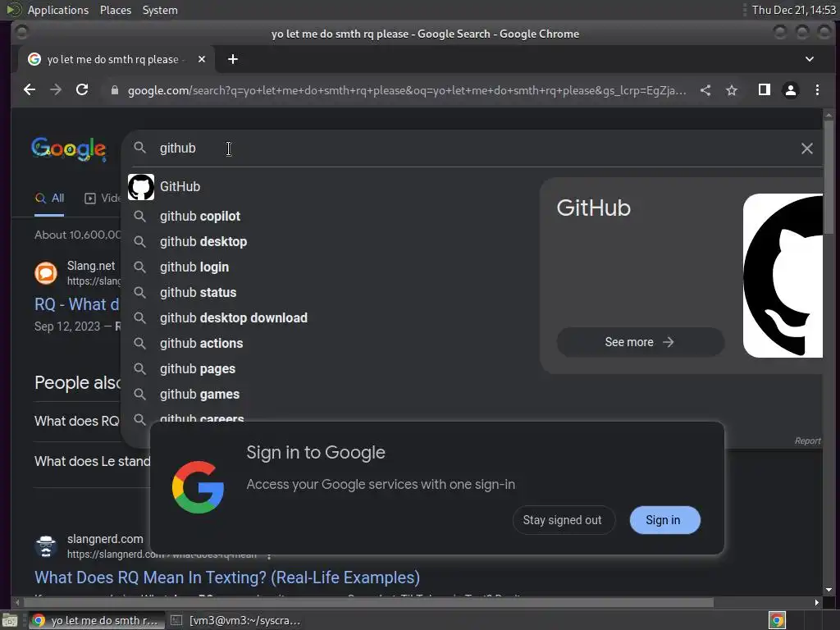Switch to the 'All' results tab

point(49,199)
